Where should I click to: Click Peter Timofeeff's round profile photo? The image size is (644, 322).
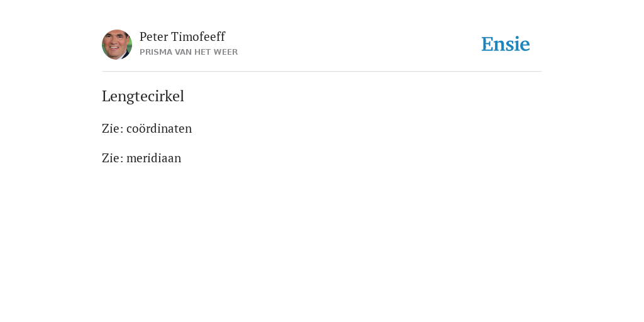pyautogui.click(x=117, y=45)
